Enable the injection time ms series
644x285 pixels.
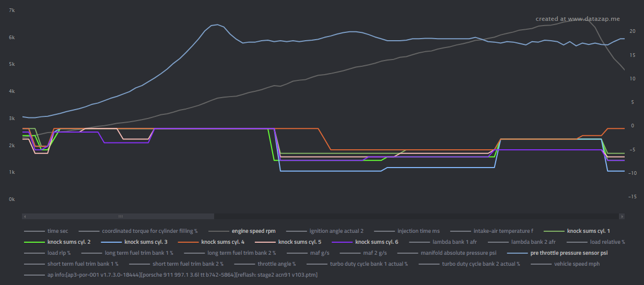click(418, 231)
